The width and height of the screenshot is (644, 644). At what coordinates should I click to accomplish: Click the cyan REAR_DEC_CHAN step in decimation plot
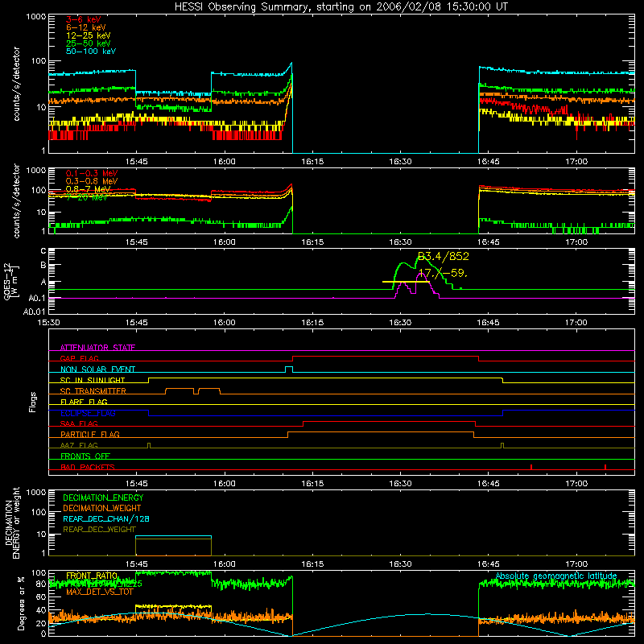point(173,536)
